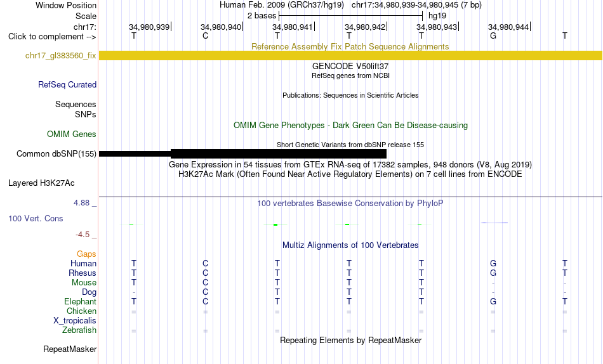Click the RefSeq genes from NCBI title
This screenshot has width=603, height=364.
pyautogui.click(x=350, y=75)
